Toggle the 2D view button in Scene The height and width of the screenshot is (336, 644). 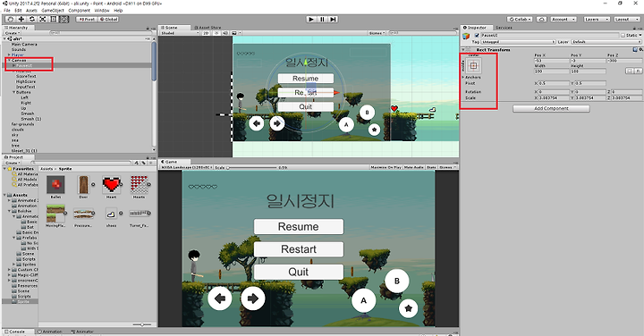coord(206,33)
